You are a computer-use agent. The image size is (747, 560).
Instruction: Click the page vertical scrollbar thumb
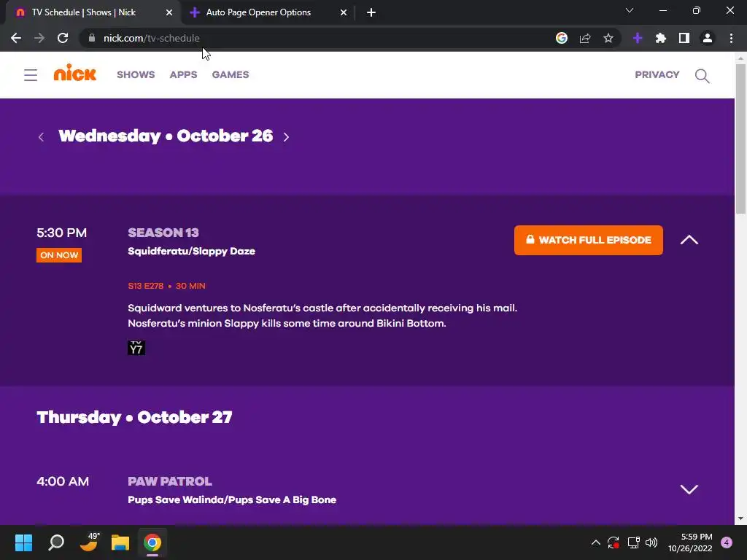(740, 139)
